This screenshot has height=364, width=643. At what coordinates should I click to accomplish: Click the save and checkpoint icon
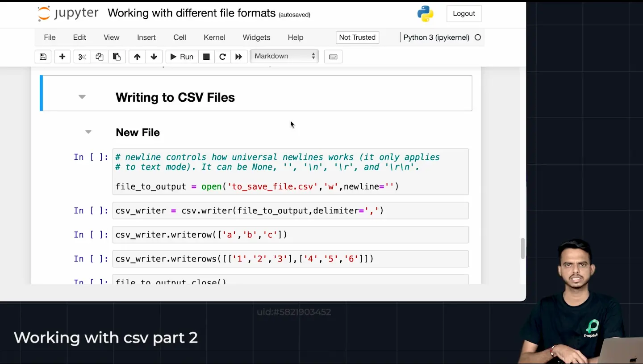pyautogui.click(x=43, y=57)
